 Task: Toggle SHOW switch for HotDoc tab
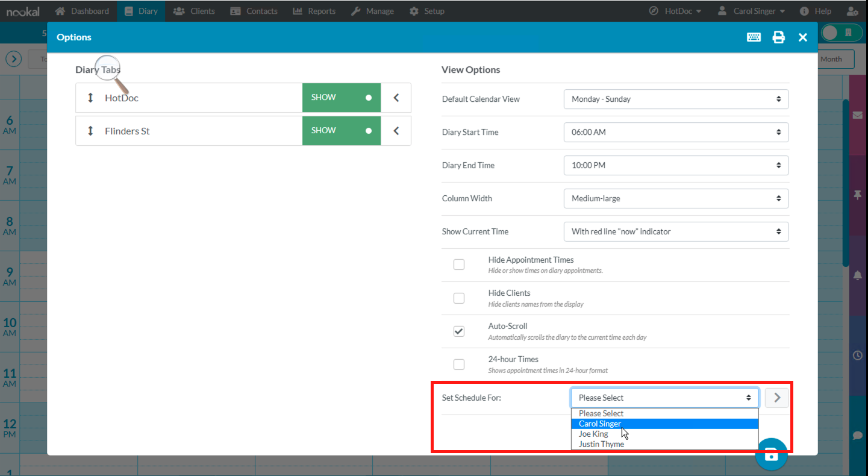[x=342, y=98]
